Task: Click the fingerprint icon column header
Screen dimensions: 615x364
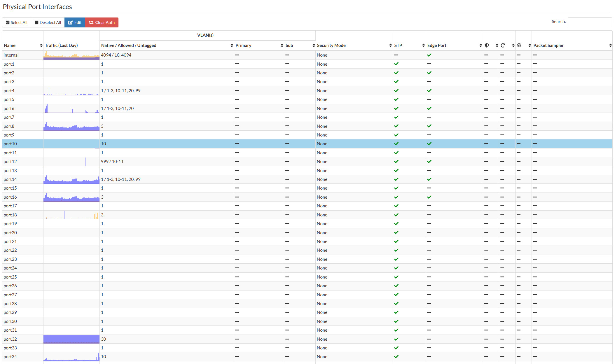Action: pyautogui.click(x=519, y=45)
